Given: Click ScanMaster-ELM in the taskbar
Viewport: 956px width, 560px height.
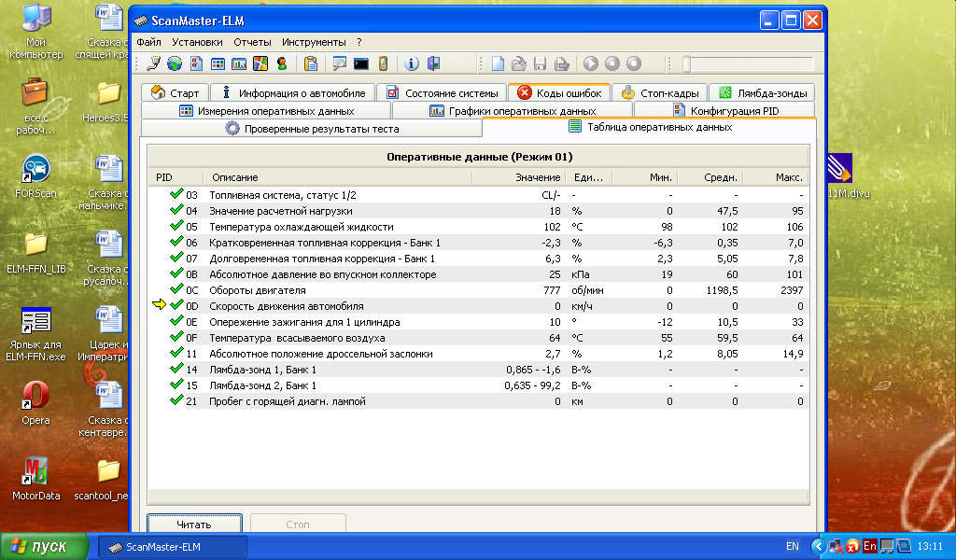Looking at the screenshot, I should 173,547.
